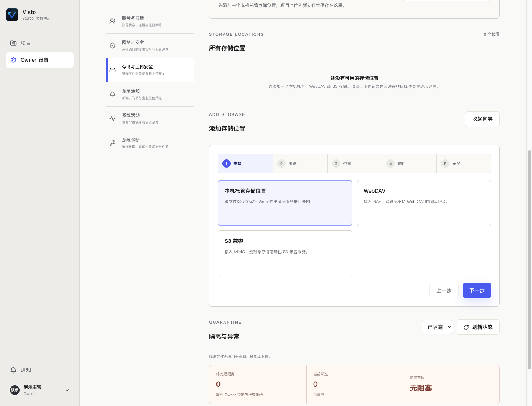Select the 存储与上传安全 drive icon
This screenshot has width=532, height=406.
113,70
